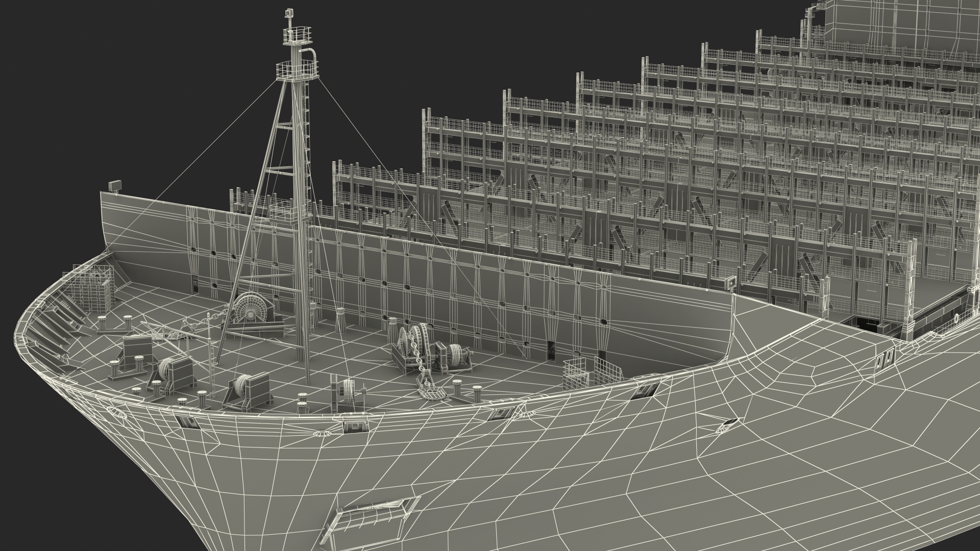Click the storage rack at bow tip
980x551 pixels.
(92, 289)
